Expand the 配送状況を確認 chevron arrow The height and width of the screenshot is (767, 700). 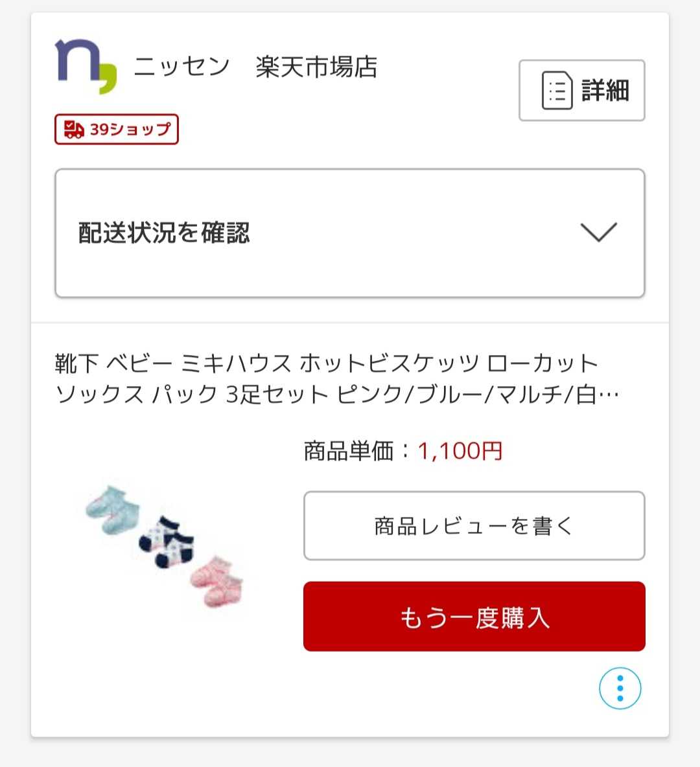(598, 233)
